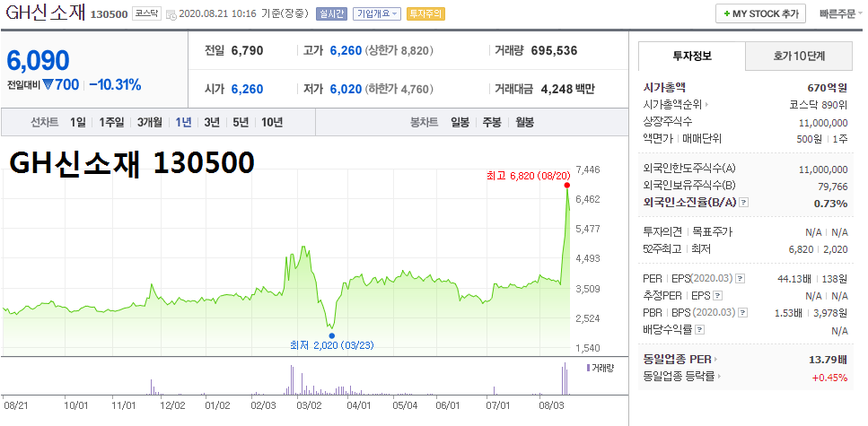Image resolution: width=868 pixels, height=426 pixels.
Task: Click 동일업종 PER value 13.79배
Action: tap(829, 361)
